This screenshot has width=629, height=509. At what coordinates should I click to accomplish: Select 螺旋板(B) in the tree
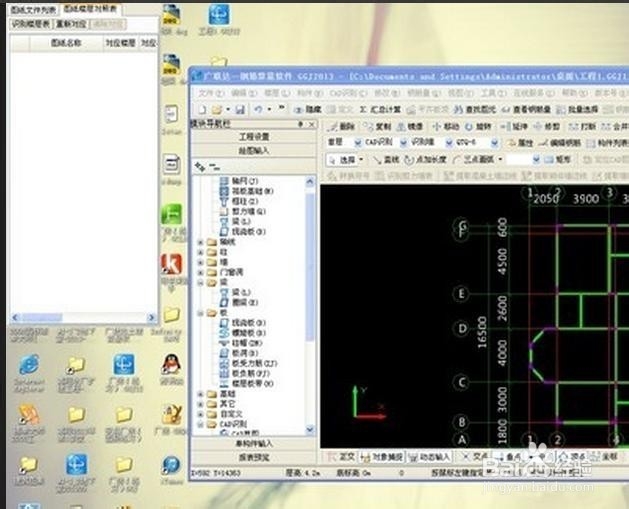point(243,333)
